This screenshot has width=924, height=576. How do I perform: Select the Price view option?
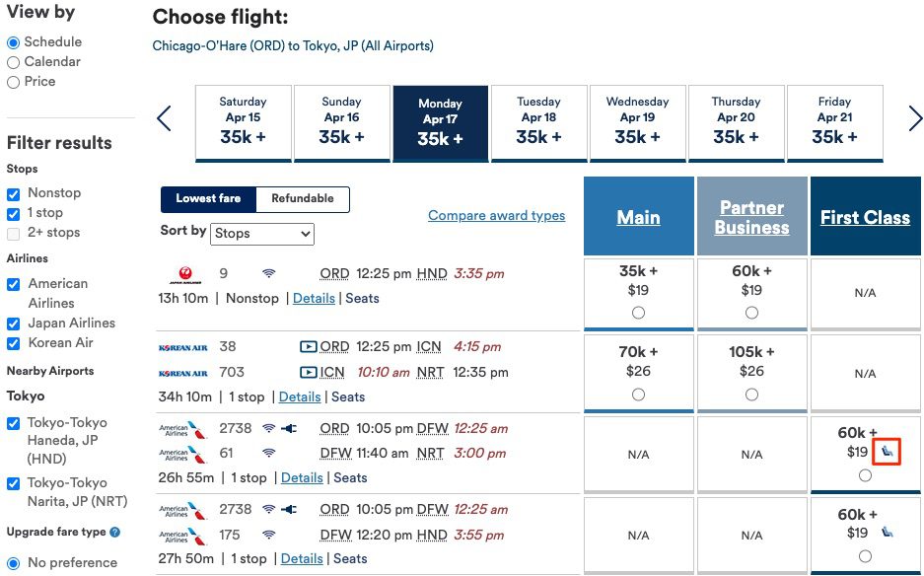click(15, 82)
